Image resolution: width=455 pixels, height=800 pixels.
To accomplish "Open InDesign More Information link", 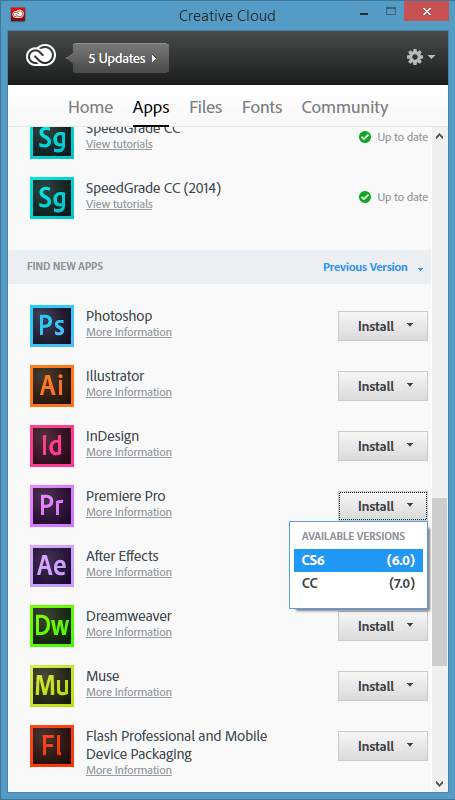I will 129,452.
